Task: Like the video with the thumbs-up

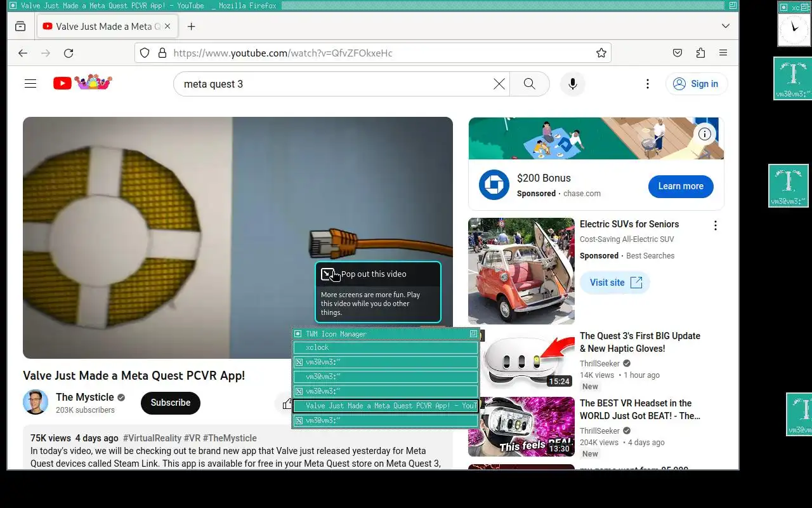Action: click(x=287, y=404)
